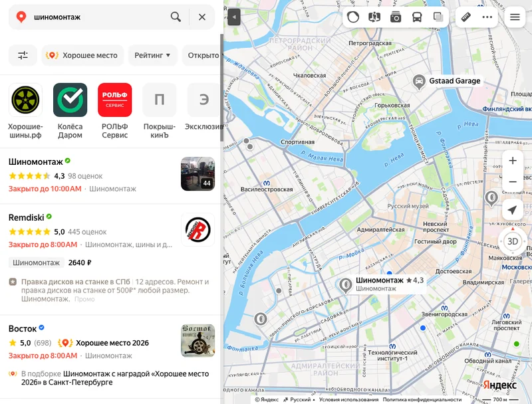Toggle the Хорошее место filter
The height and width of the screenshot is (404, 532).
click(82, 55)
